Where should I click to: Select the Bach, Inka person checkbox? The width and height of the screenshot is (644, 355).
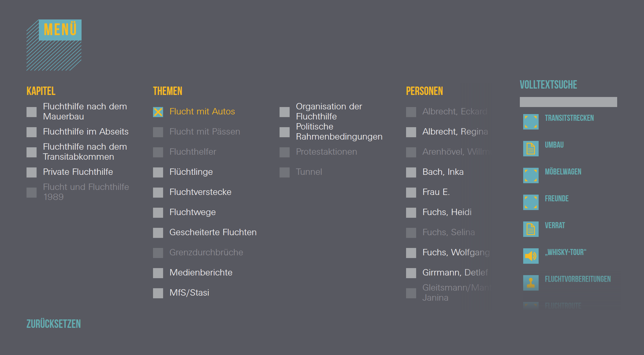pyautogui.click(x=411, y=172)
